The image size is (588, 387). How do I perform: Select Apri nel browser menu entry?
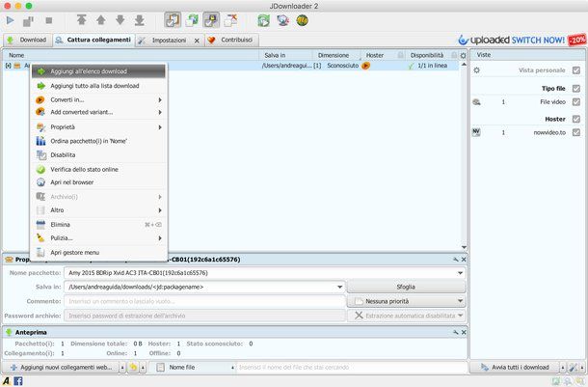tap(98, 182)
